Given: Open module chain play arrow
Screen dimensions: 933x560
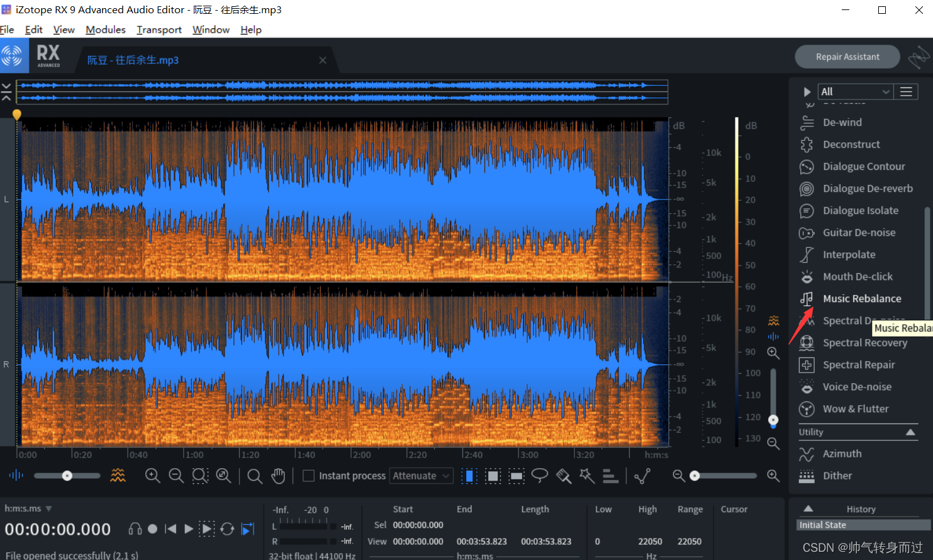Looking at the screenshot, I should [x=807, y=92].
